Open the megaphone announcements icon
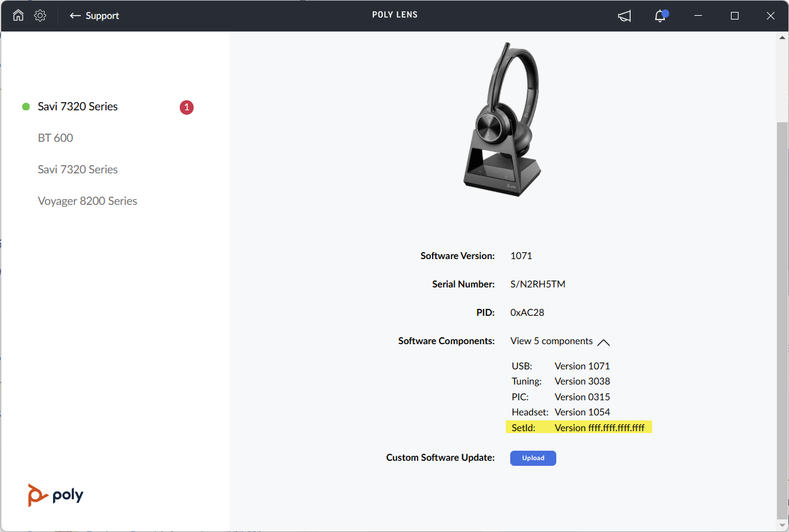Image resolution: width=789 pixels, height=532 pixels. click(624, 16)
